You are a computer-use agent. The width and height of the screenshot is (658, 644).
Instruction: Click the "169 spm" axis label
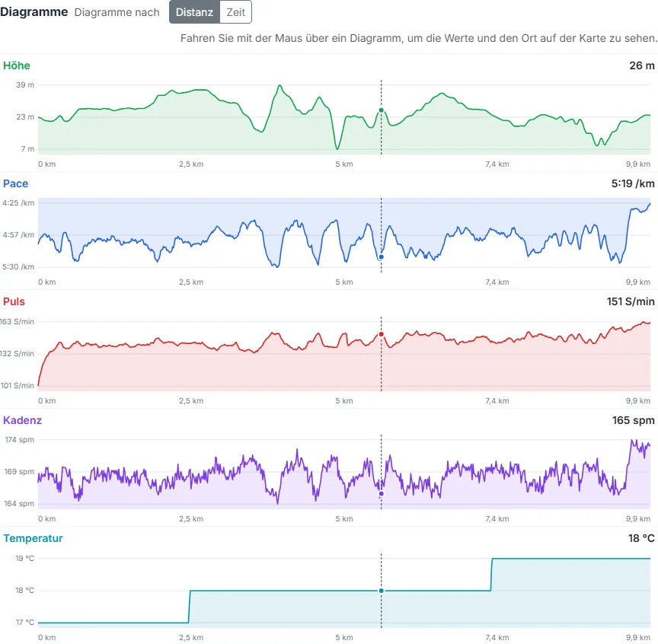click(19, 471)
